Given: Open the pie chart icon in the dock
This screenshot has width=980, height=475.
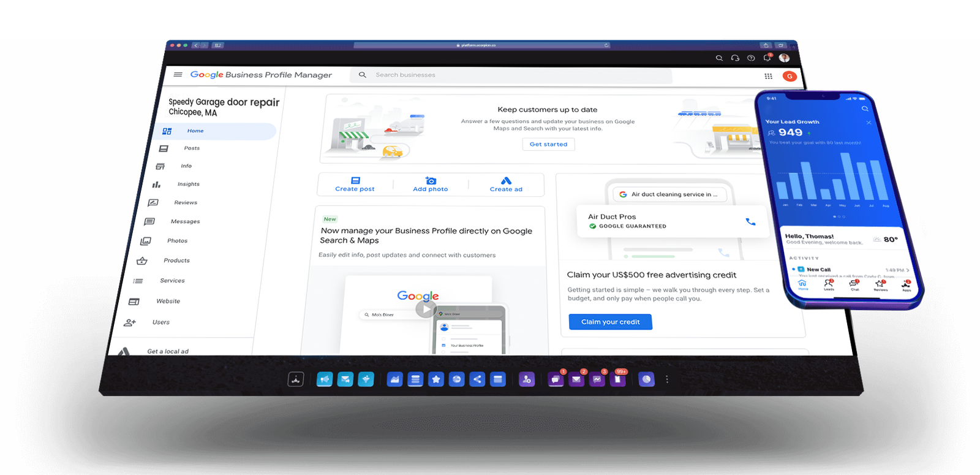Looking at the screenshot, I should click(x=647, y=379).
